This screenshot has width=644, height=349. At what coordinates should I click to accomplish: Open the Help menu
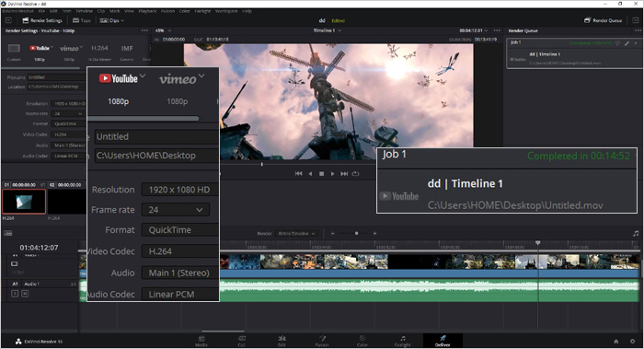click(x=247, y=11)
